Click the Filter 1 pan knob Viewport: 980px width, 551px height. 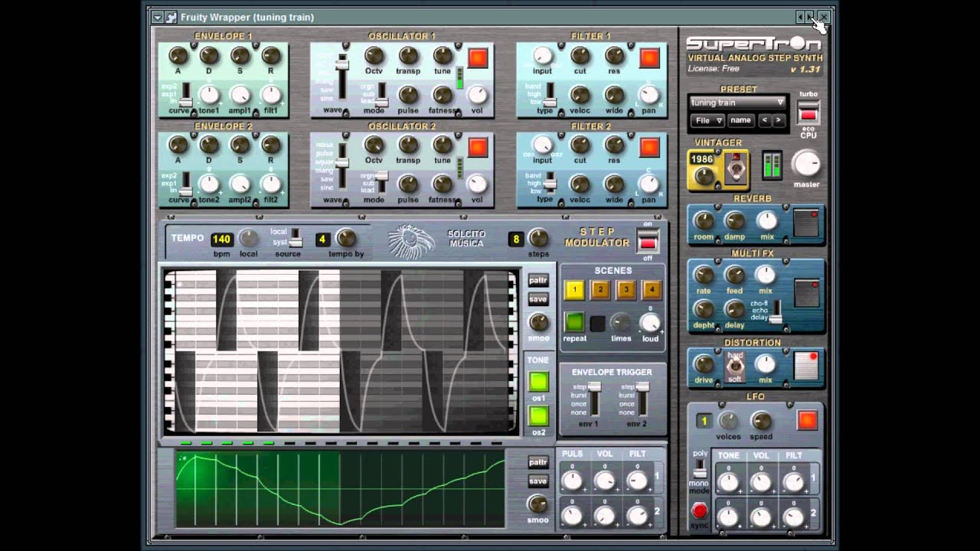click(648, 95)
